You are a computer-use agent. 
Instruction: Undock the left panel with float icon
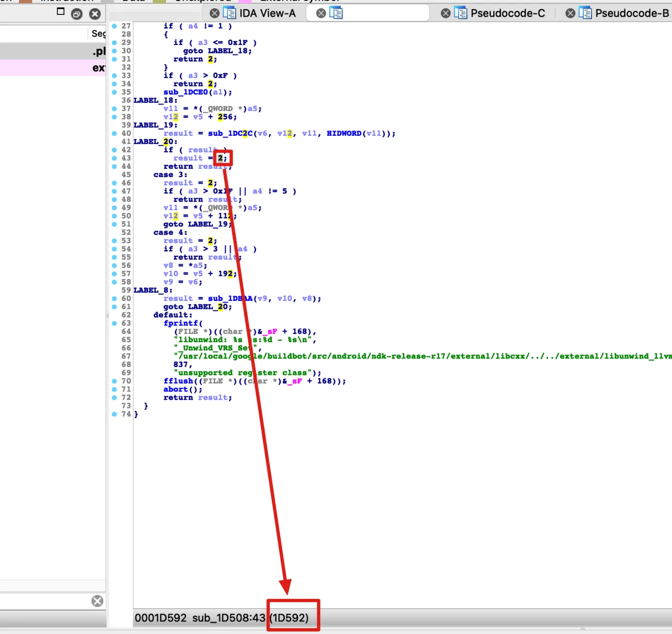(77, 14)
